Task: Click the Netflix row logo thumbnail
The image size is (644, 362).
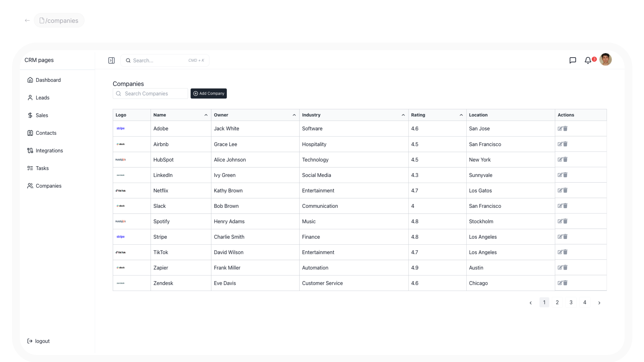Action: 120,190
